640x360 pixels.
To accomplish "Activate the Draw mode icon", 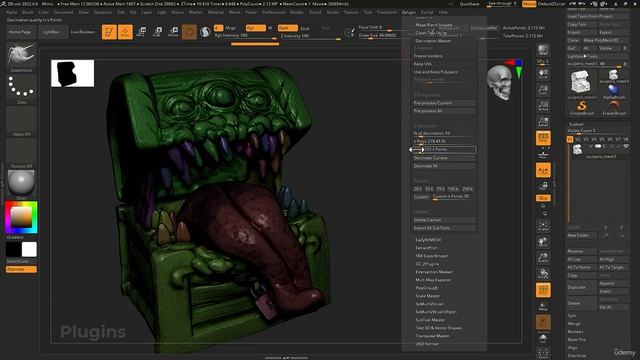I will [x=125, y=32].
